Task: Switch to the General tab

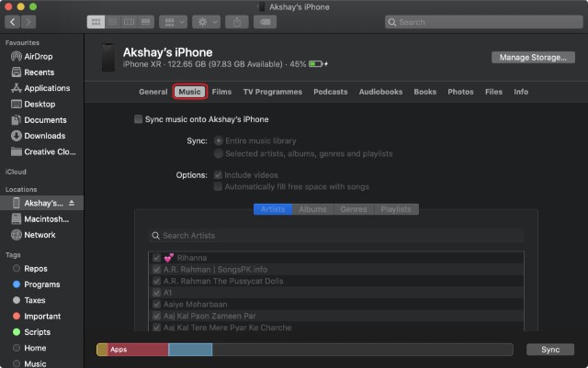Action: (153, 92)
